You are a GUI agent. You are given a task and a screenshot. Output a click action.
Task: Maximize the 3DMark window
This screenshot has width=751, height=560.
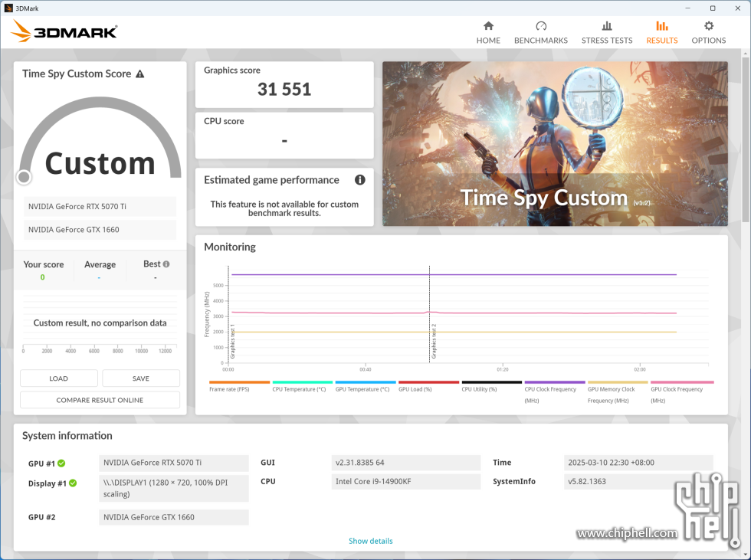[713, 8]
